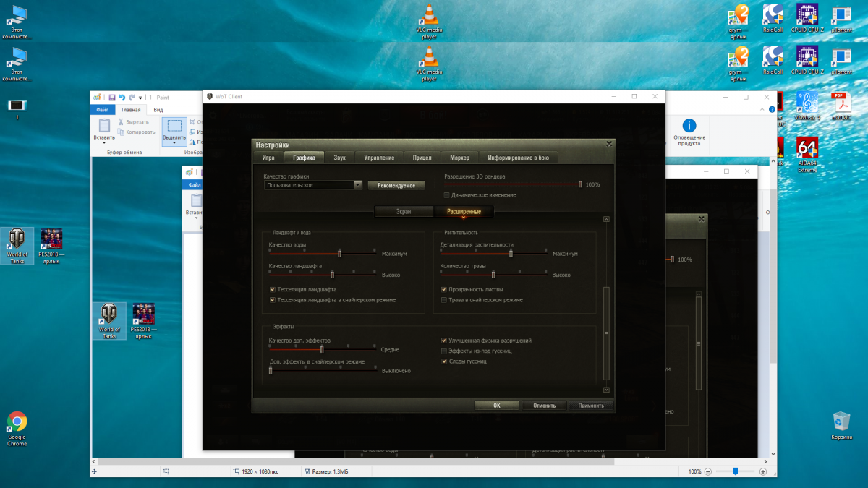Viewport: 868px width, 488px height.
Task: Click the Копировать icon in Paint ribbon
Action: click(122, 132)
